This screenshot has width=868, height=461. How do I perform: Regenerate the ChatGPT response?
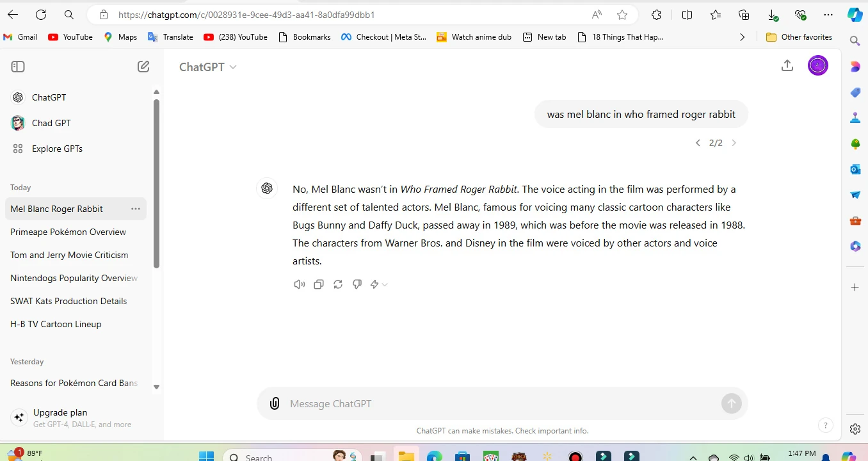pyautogui.click(x=337, y=284)
